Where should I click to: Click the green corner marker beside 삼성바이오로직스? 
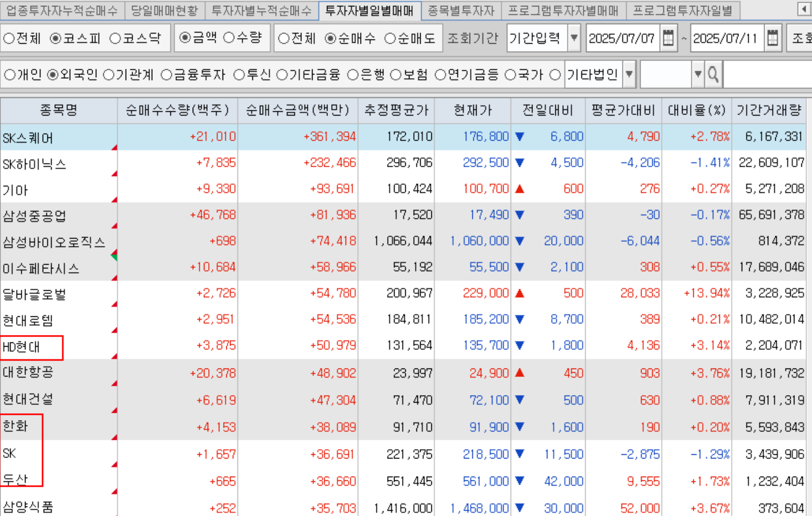click(114, 256)
